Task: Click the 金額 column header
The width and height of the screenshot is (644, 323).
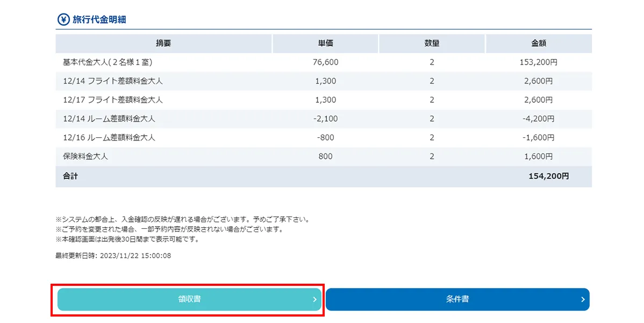Action: click(538, 43)
